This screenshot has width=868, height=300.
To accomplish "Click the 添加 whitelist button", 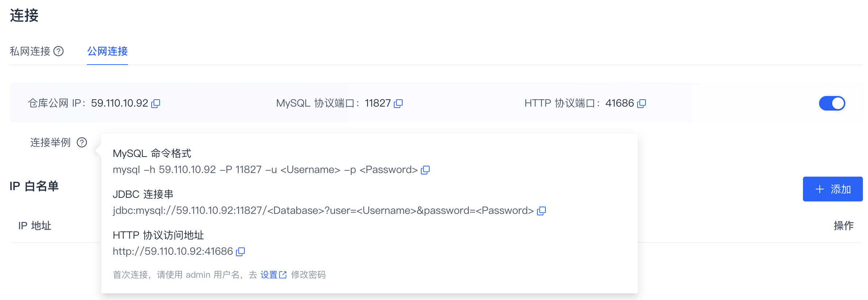I will pos(833,189).
